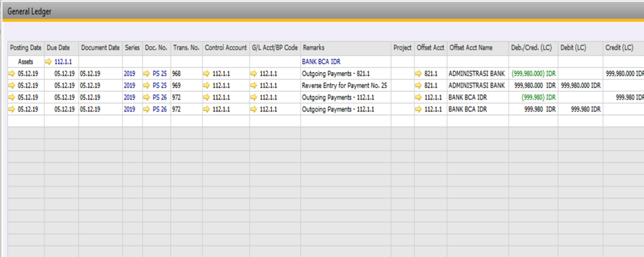Open offset account 821.1 arrow in Reverse Entry row
The image size is (644, 257).
click(x=419, y=86)
